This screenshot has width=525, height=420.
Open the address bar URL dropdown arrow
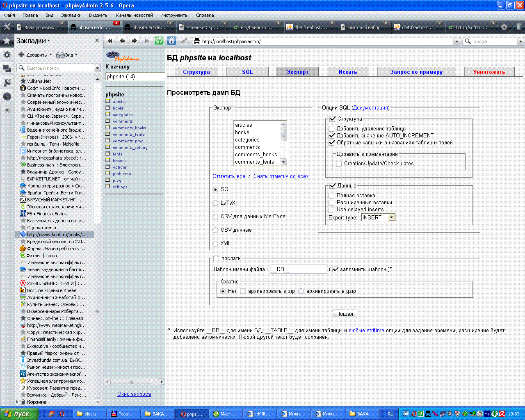(x=457, y=41)
